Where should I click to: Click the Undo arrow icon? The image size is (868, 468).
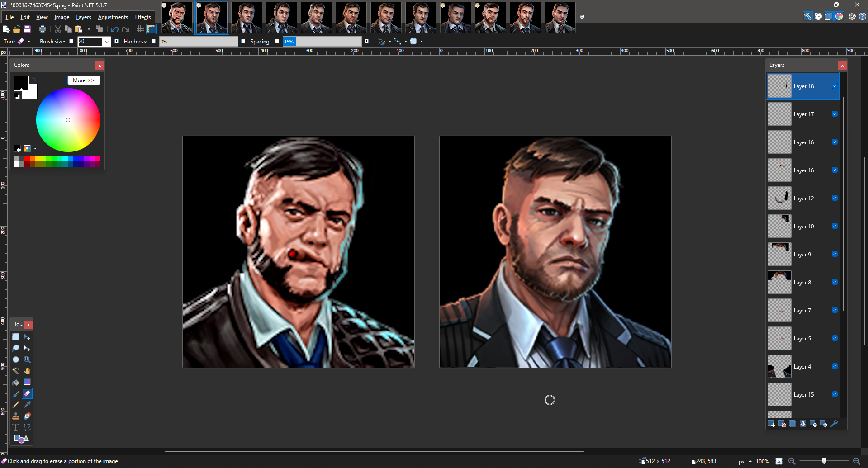click(115, 29)
